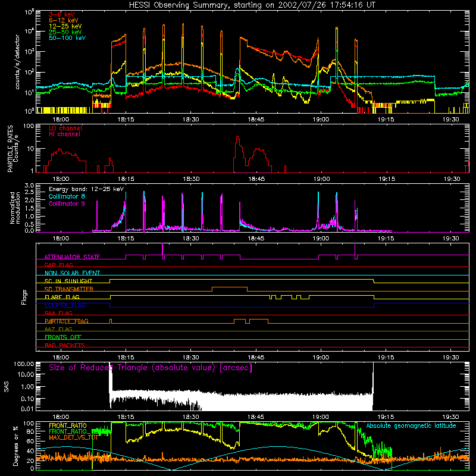Click the counts/s/detector y-axis label

coord(17,62)
